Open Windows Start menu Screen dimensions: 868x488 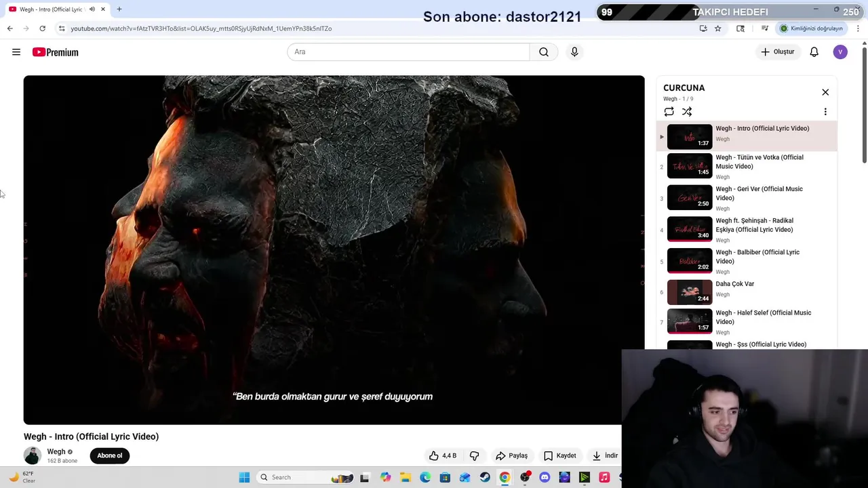tap(244, 477)
